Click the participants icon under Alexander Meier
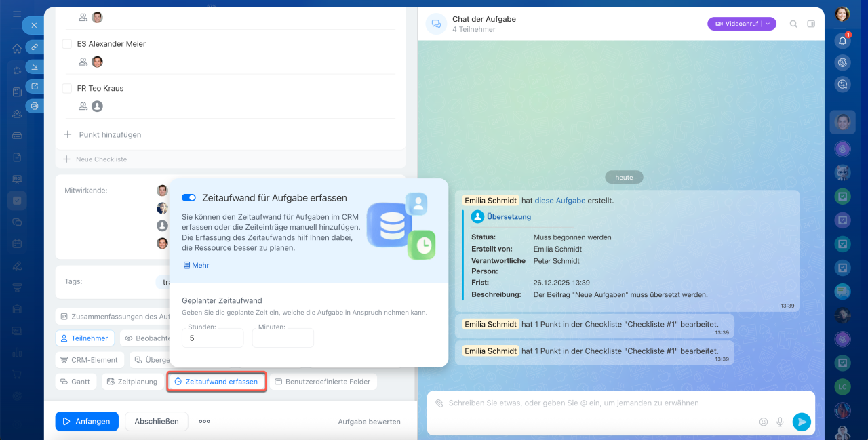Viewport: 868px width, 440px height. (x=83, y=62)
